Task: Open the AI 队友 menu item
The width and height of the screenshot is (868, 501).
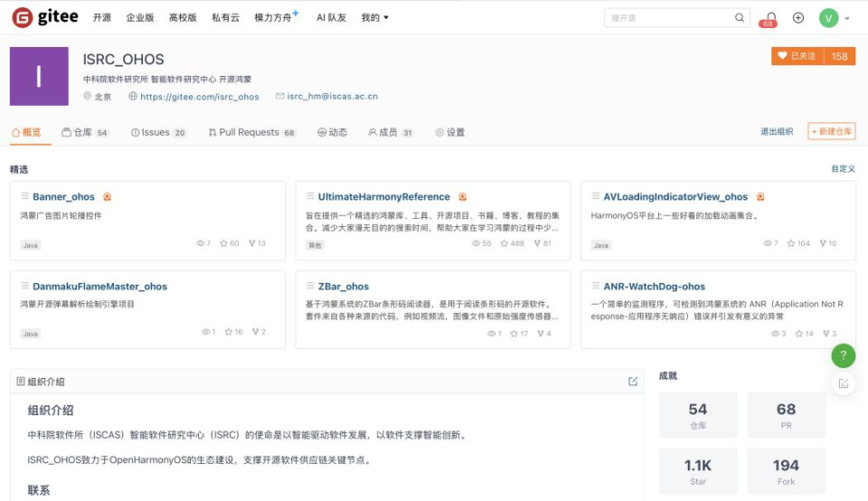Action: [x=331, y=18]
